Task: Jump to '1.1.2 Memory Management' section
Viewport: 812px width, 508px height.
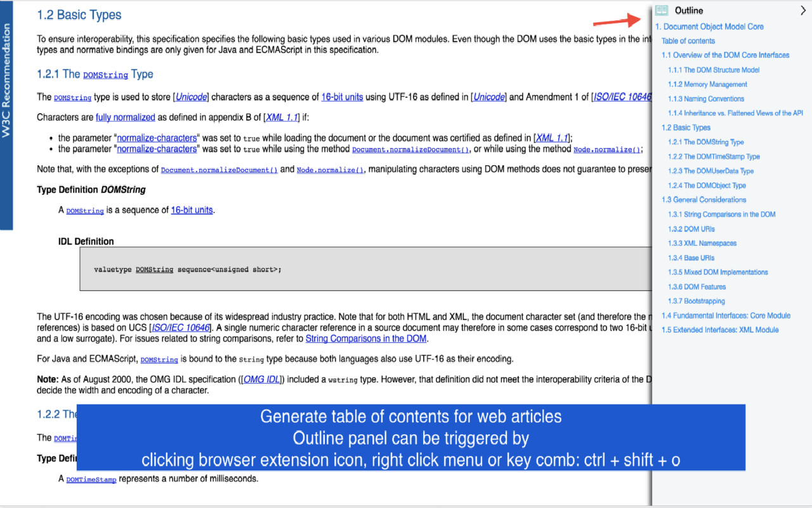Action: click(x=707, y=84)
